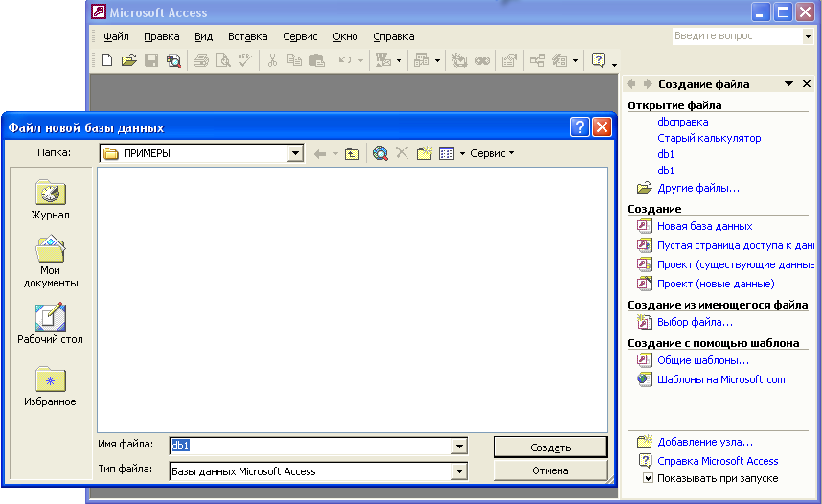Go up one folder level
822x504 pixels.
pyautogui.click(x=353, y=153)
